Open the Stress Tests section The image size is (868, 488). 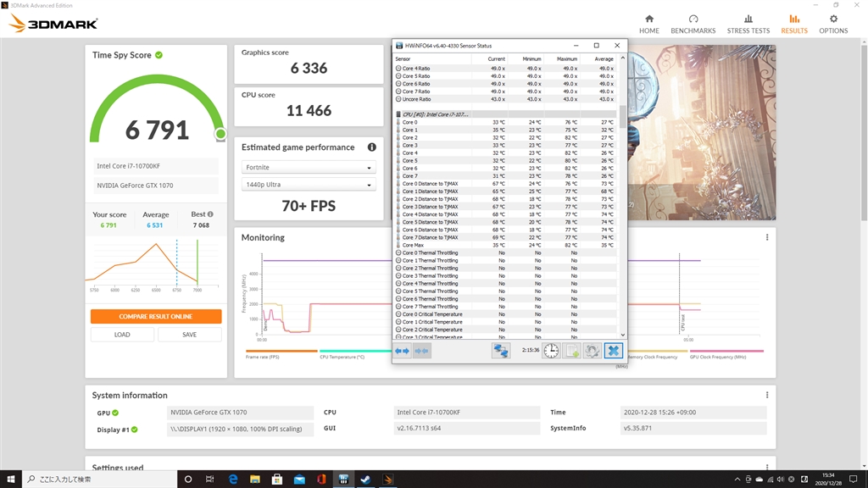pyautogui.click(x=748, y=23)
